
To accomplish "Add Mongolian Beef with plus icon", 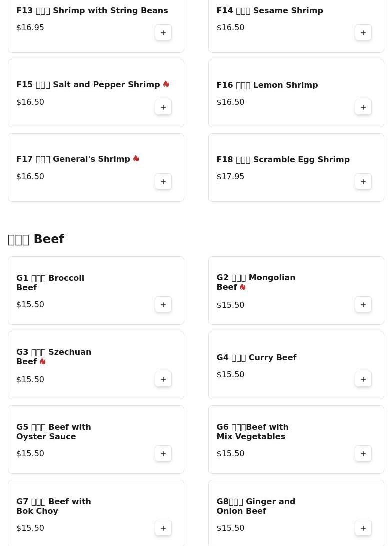I will tap(363, 305).
